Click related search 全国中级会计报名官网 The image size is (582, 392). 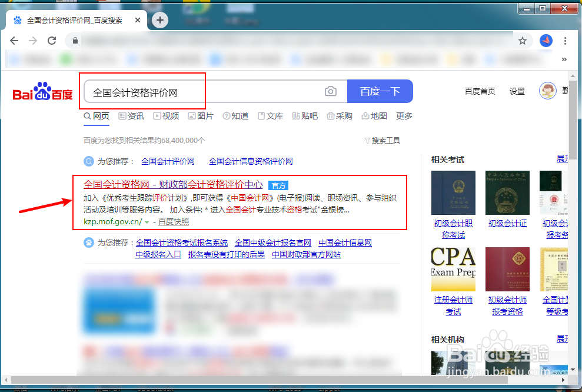coord(273,242)
